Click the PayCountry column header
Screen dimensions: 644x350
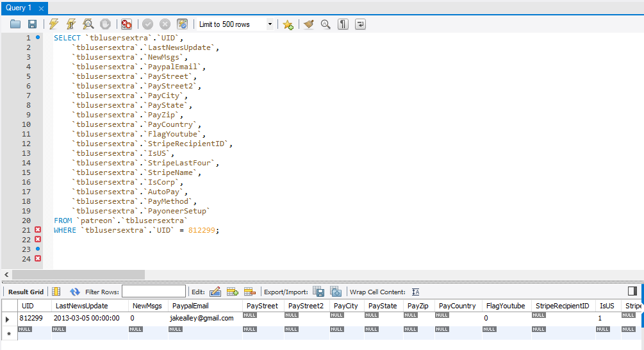457,306
